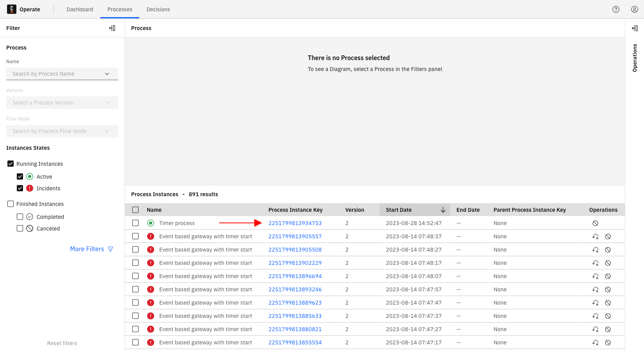The image size is (644, 351).
Task: Retry instance 2251799813893246
Action: [x=595, y=289]
